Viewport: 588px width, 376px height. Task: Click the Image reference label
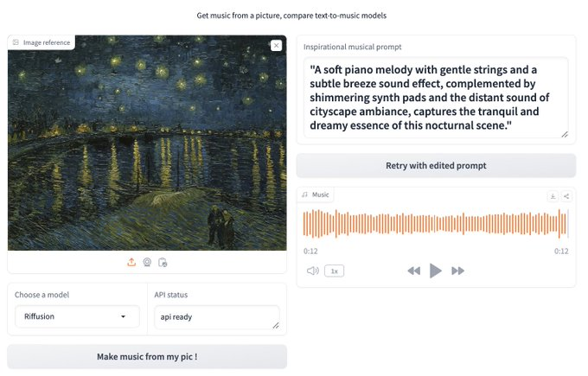[42, 42]
